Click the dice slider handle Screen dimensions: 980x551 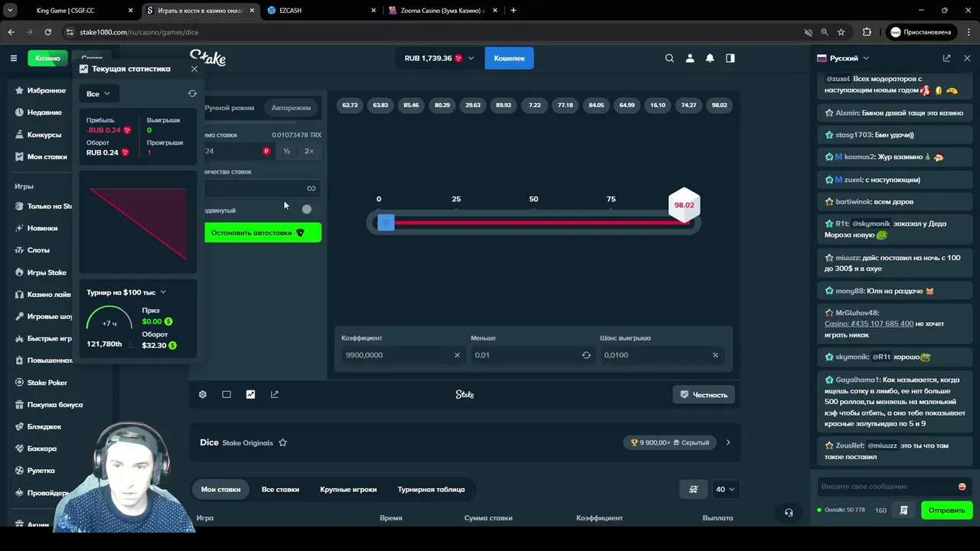[x=385, y=223]
